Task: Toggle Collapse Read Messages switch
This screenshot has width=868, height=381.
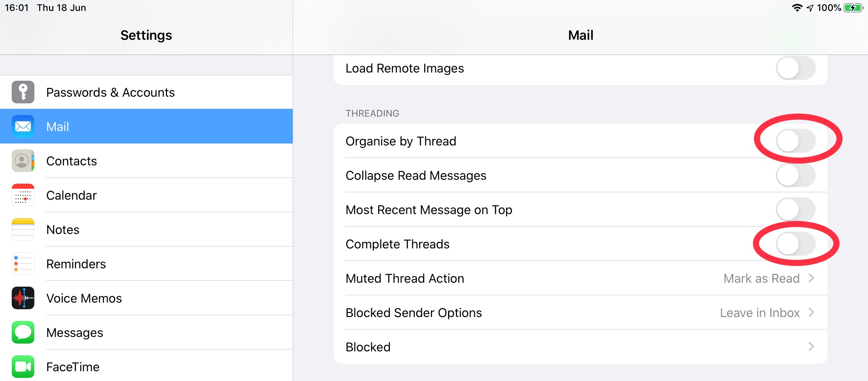Action: tap(795, 175)
